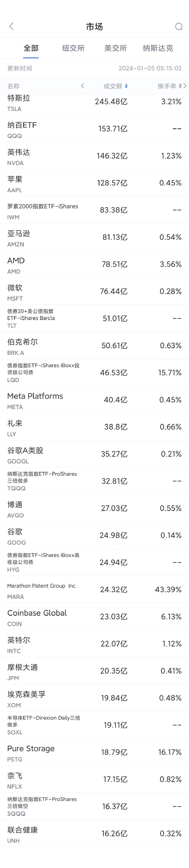Sort by 换手率 column arrows
This screenshot has width=189, height=868.
point(180,86)
